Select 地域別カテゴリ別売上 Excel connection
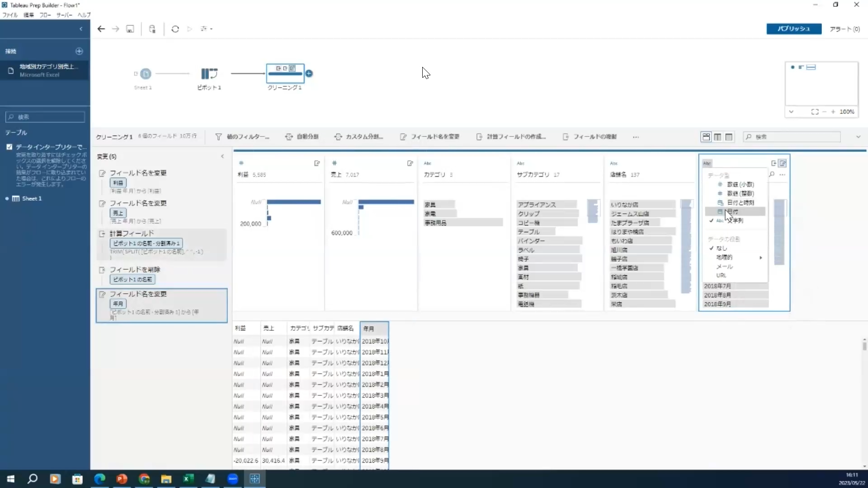The image size is (868, 488). click(x=45, y=70)
